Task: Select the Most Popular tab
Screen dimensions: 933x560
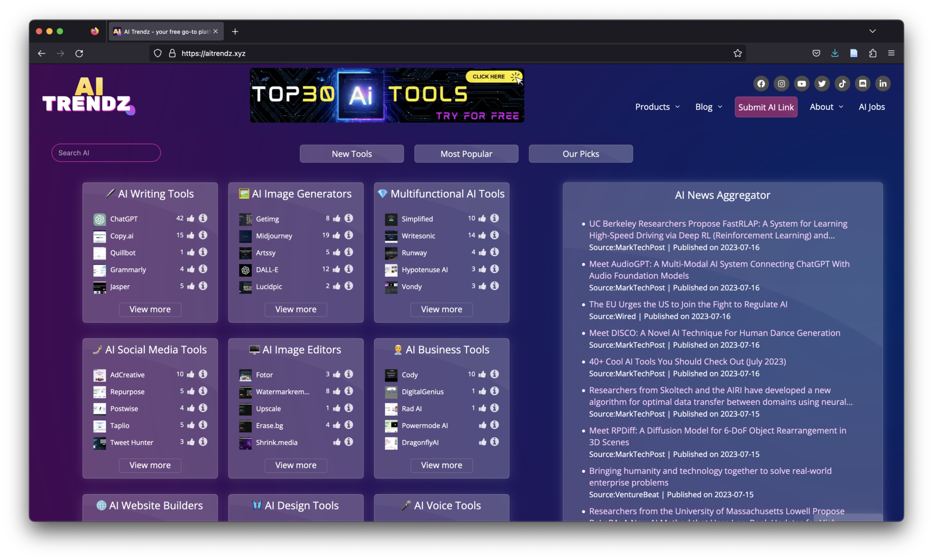Action: (466, 154)
